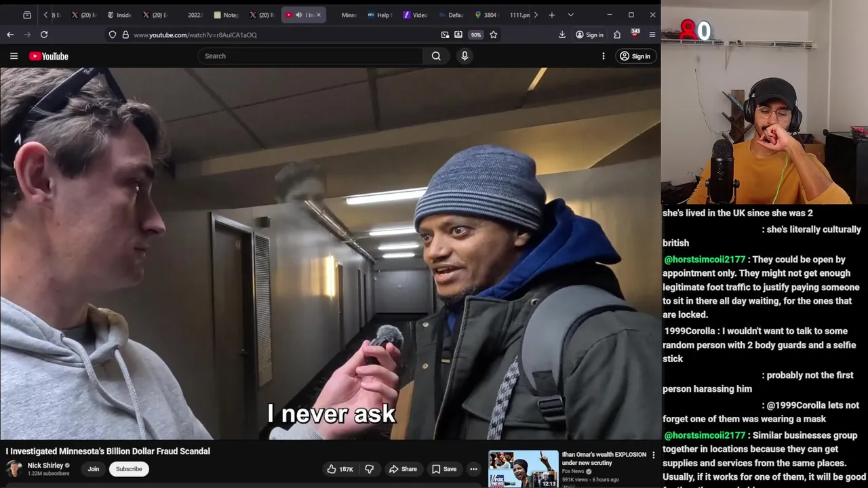Pause the video by clicking the player
The height and width of the screenshot is (488, 868).
pyautogui.click(x=330, y=254)
